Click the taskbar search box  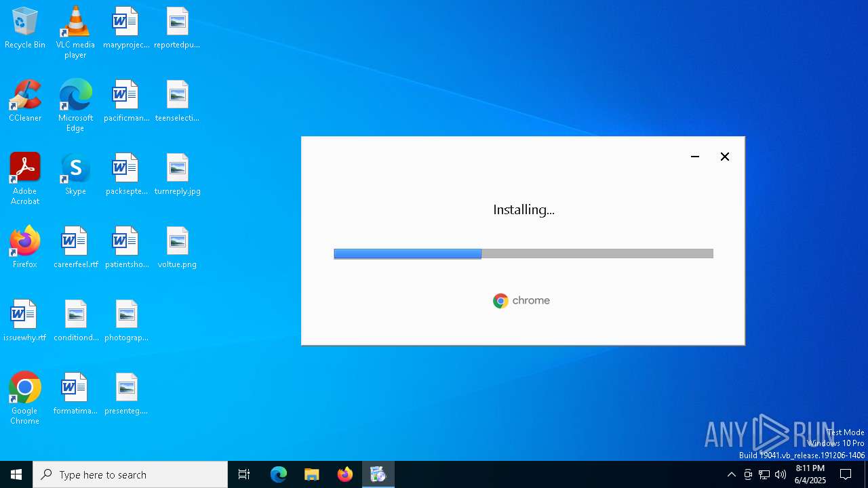coord(130,474)
